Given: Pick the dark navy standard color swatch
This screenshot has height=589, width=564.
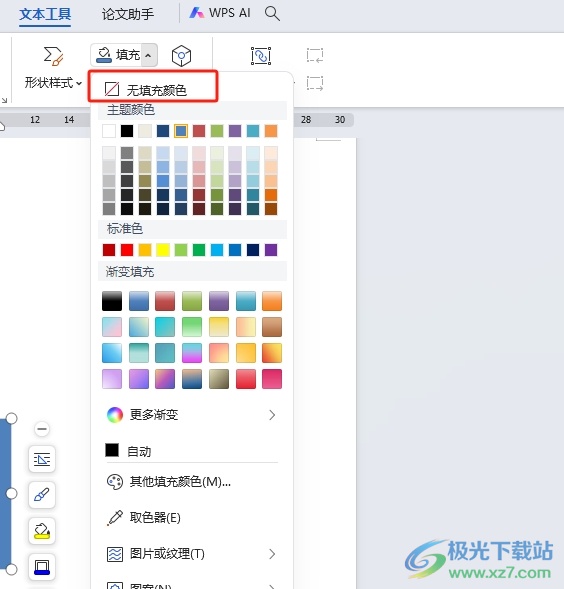Looking at the screenshot, I should pos(253,250).
